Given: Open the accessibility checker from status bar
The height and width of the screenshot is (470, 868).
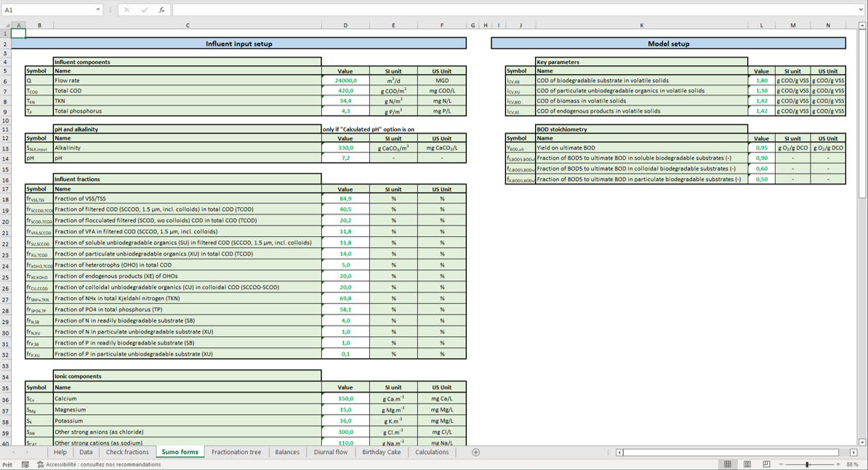Looking at the screenshot, I should (x=99, y=464).
